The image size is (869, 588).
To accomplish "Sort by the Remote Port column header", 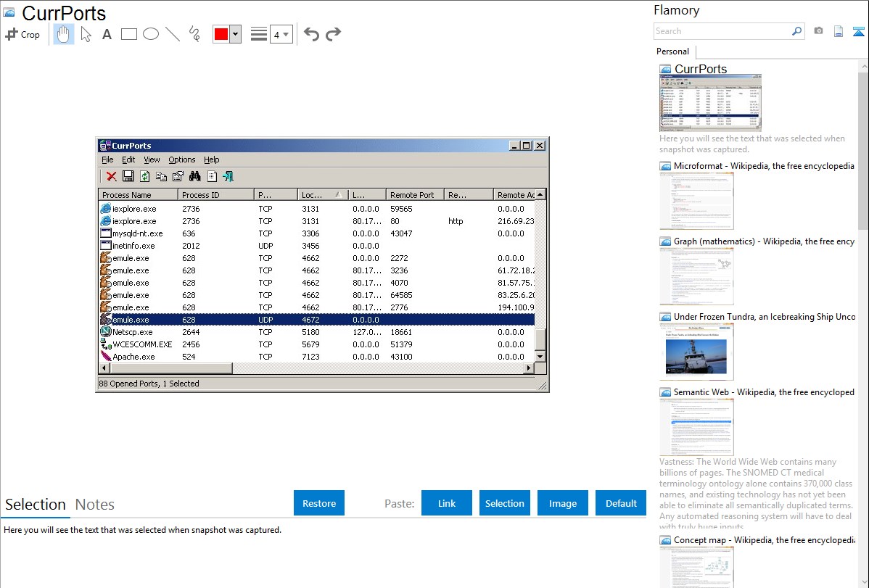I will [415, 195].
